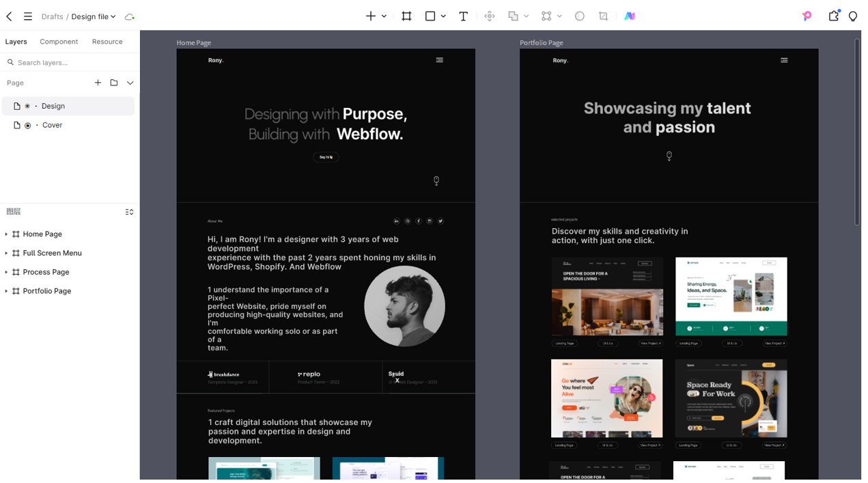Click the page folder icon

(114, 83)
